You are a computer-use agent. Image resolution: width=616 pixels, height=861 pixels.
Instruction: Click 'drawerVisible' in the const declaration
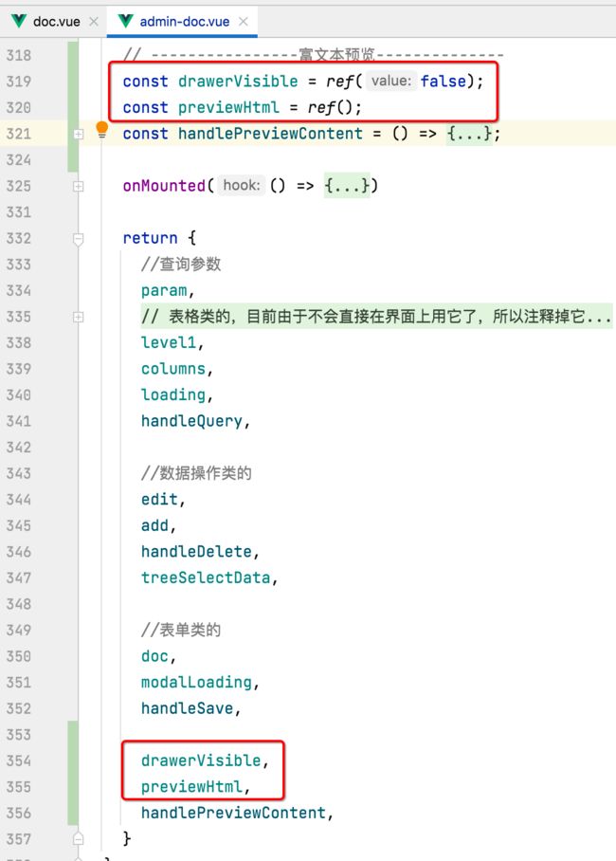238,82
